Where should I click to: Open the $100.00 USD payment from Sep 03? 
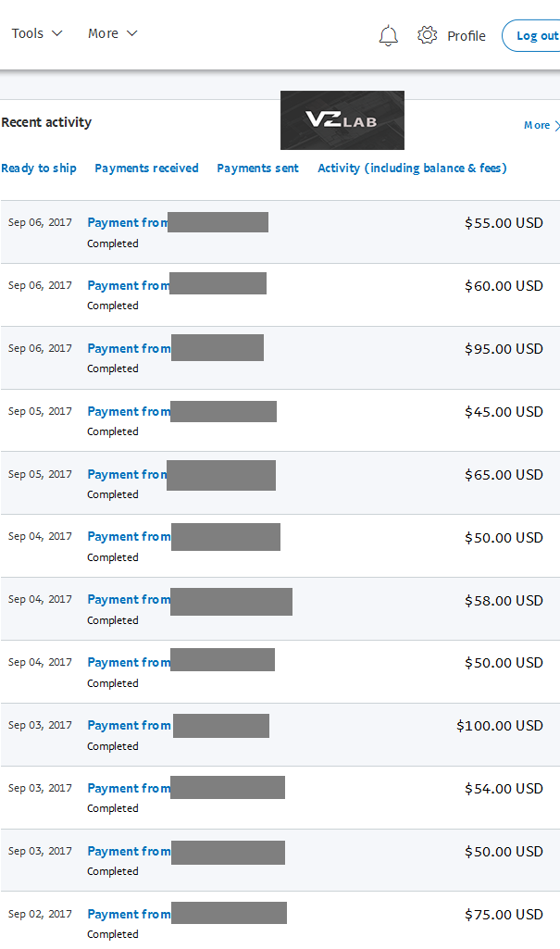tap(280, 735)
